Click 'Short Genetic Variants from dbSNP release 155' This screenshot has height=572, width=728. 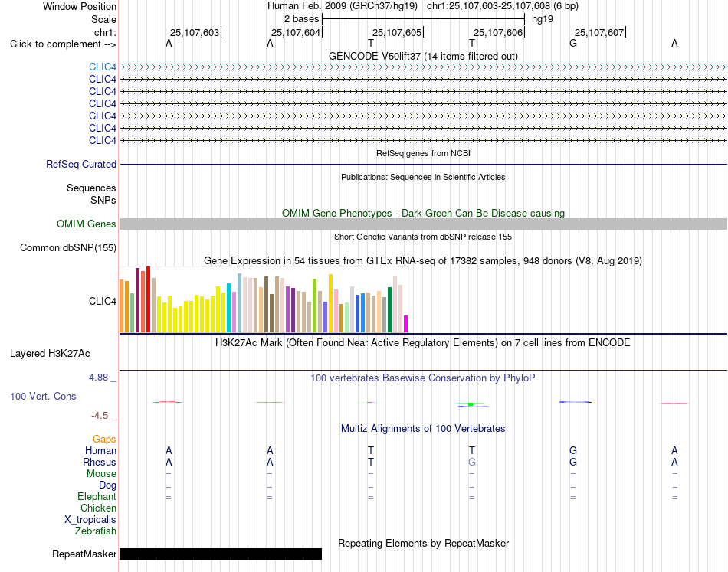[x=423, y=237]
